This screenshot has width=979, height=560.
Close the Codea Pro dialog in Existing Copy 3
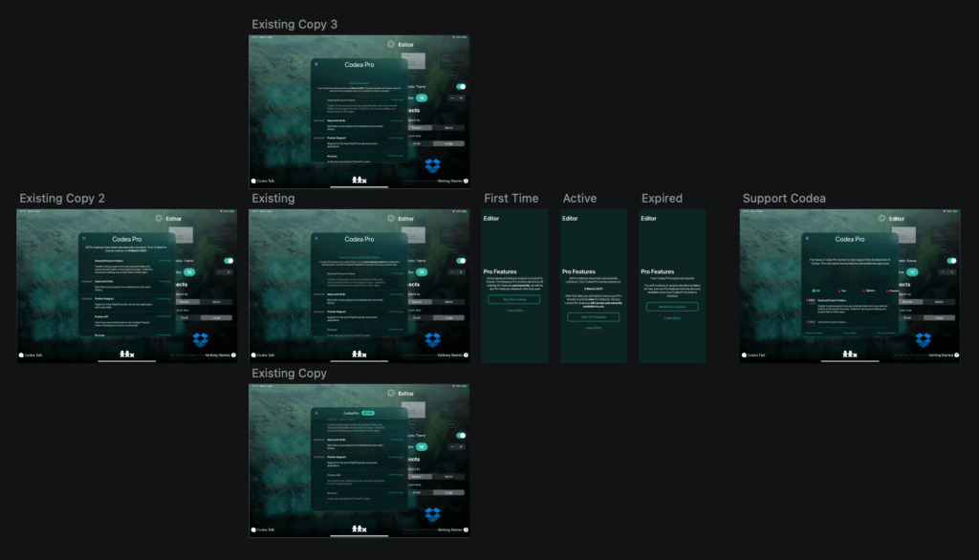click(x=316, y=64)
